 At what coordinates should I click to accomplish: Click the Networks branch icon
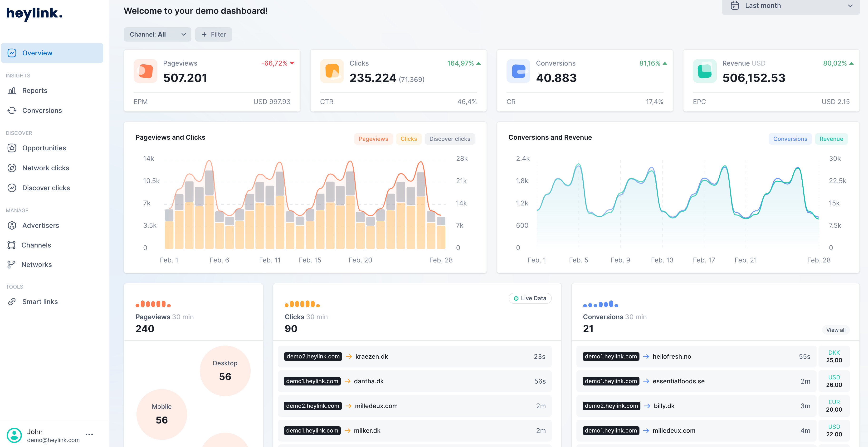click(11, 265)
